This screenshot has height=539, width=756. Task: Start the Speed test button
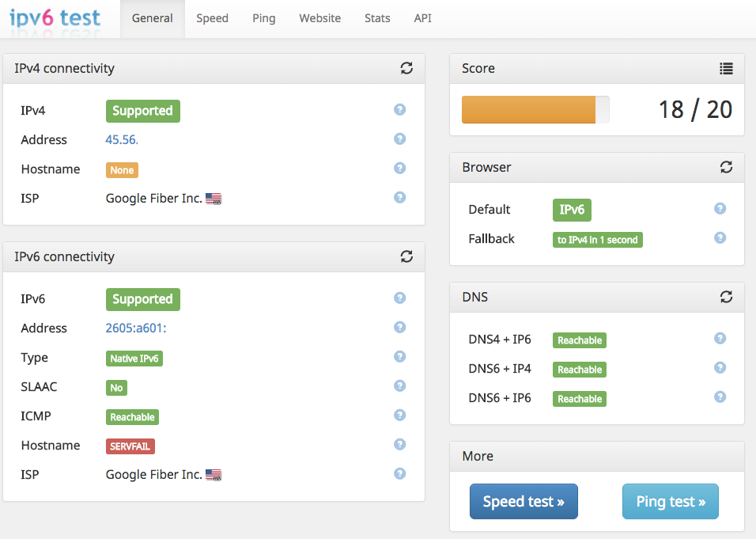[524, 502]
